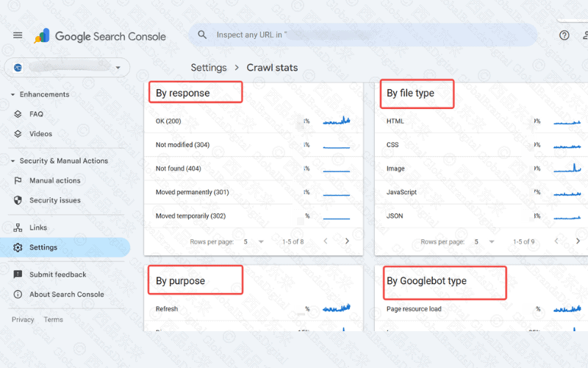Collapse the Enhancements section

coord(12,94)
